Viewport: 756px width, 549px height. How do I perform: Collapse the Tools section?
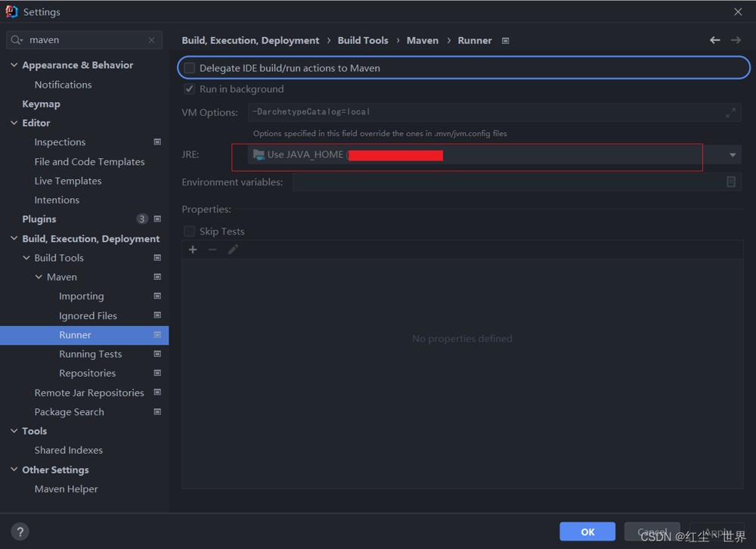pyautogui.click(x=14, y=431)
